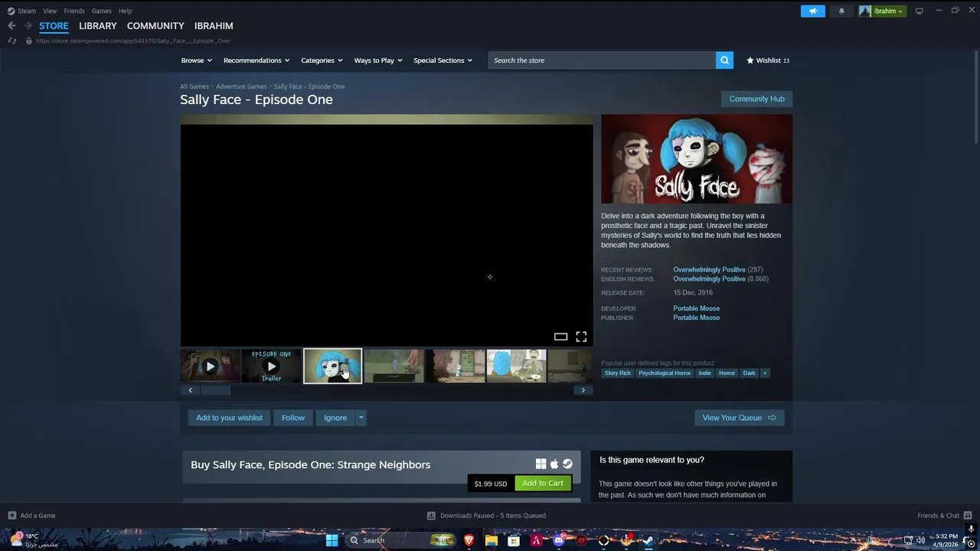The width and height of the screenshot is (980, 551).
Task: Expand Special Sections dropdown
Action: tap(443, 60)
